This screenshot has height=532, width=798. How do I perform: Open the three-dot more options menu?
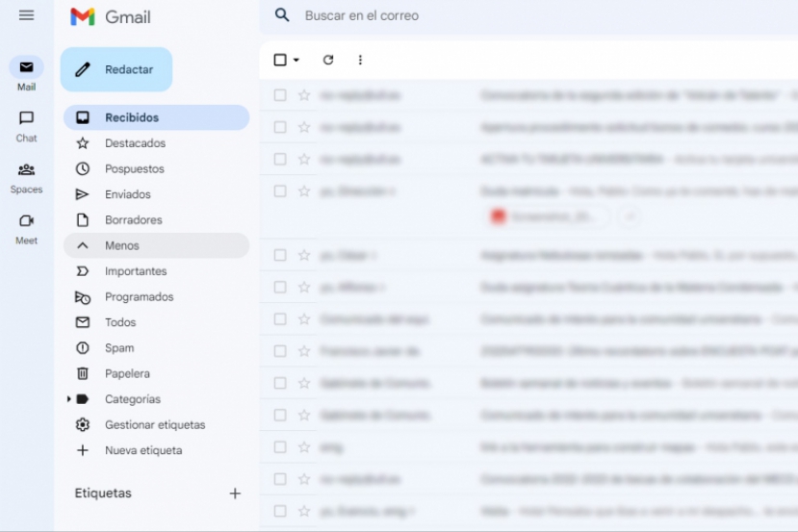point(360,60)
